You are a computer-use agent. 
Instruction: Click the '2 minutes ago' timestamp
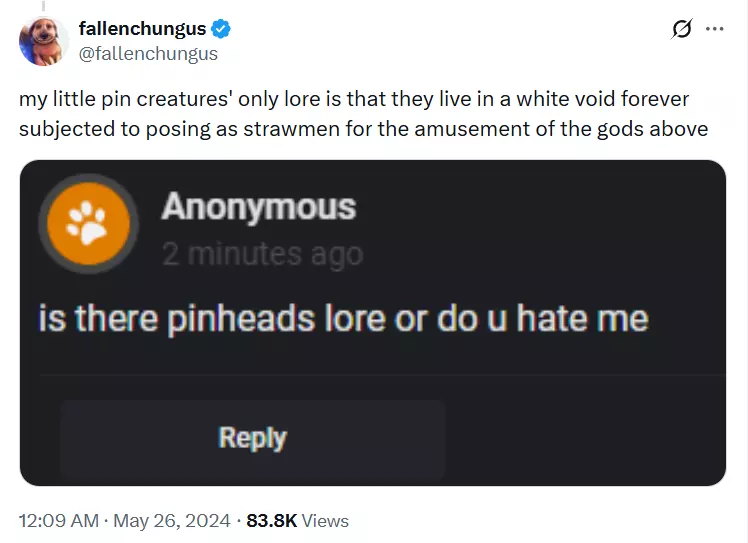[262, 254]
